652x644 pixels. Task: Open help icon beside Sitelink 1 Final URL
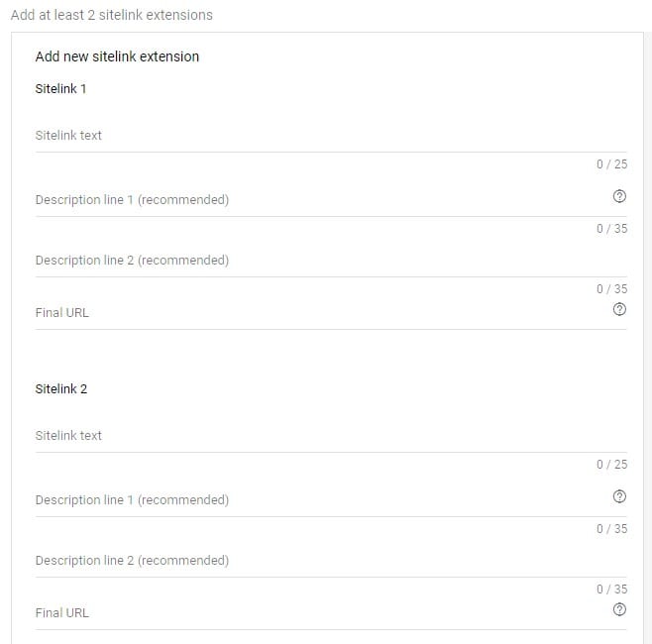point(619,309)
